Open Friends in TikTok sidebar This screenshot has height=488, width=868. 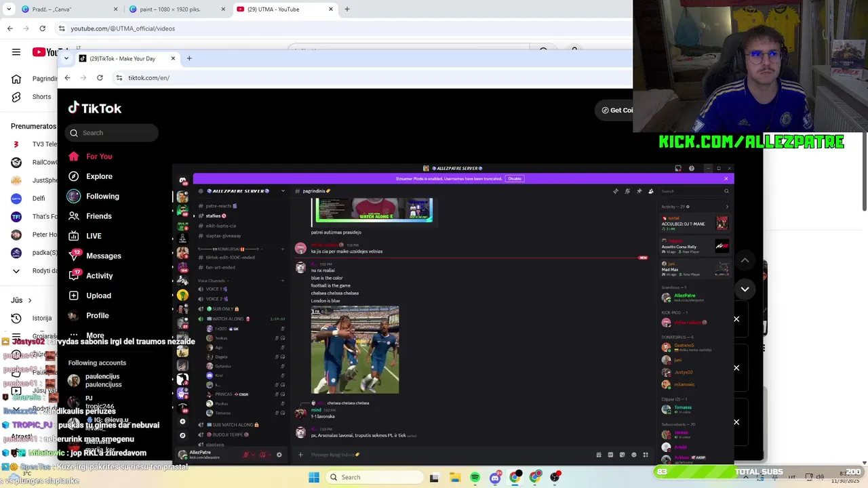point(90,216)
